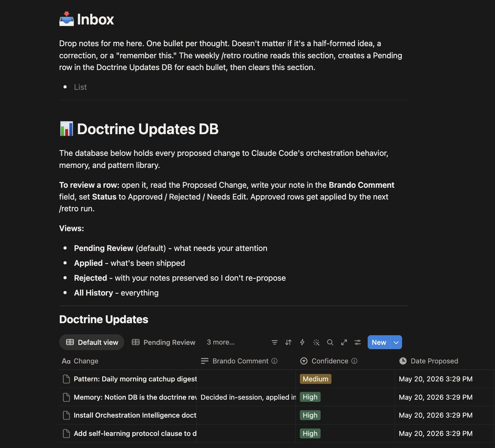Click the sort arrows icon

(288, 342)
